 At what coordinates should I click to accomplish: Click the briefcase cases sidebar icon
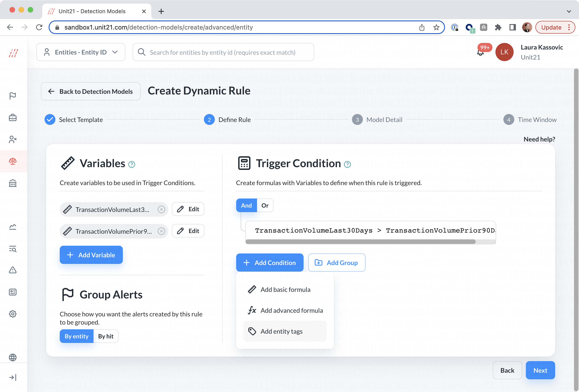(12, 117)
